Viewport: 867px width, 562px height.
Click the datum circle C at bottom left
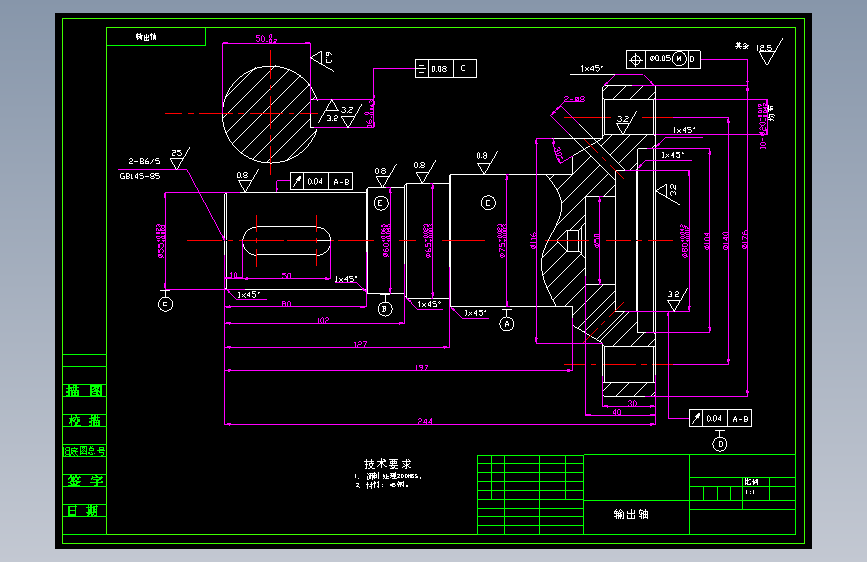165,304
